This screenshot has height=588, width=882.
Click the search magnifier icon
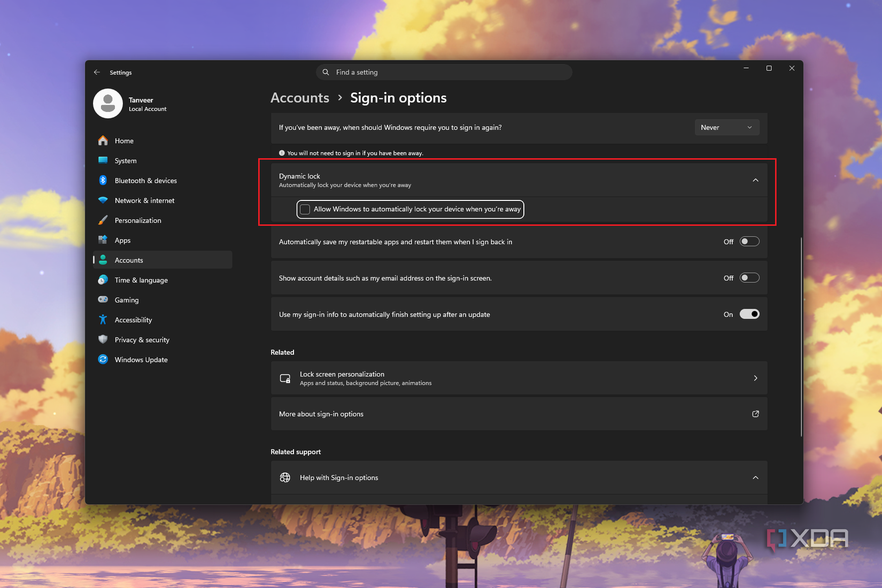click(x=326, y=72)
